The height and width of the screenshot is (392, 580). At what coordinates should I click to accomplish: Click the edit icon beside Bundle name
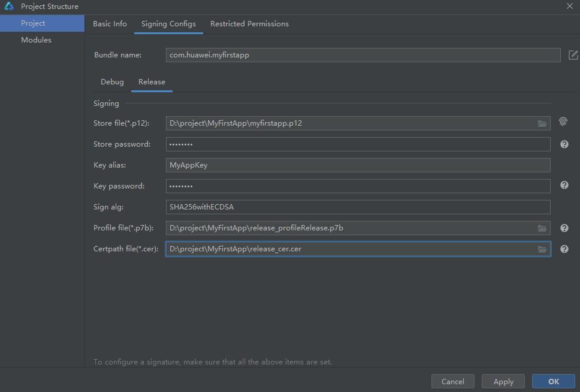pyautogui.click(x=573, y=55)
